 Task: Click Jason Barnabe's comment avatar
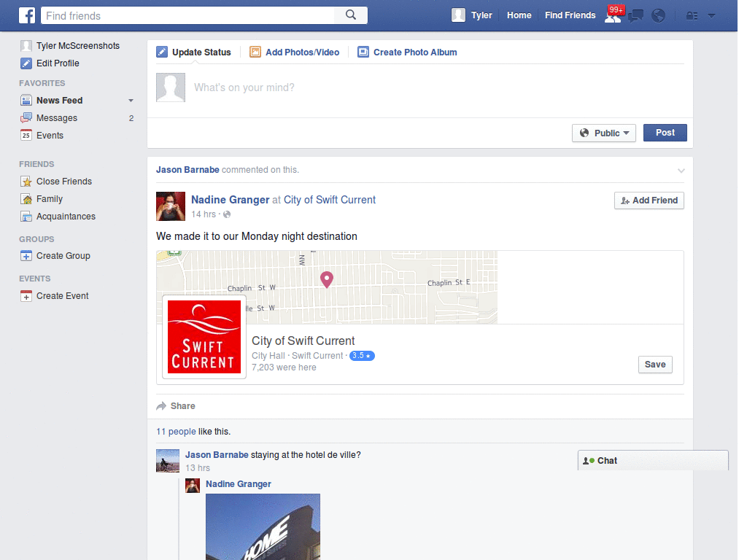pos(168,461)
